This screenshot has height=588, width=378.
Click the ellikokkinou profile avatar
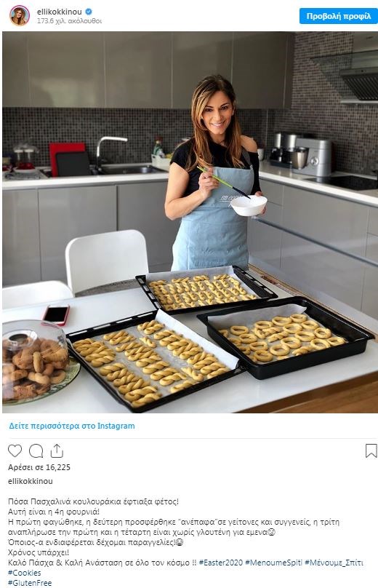20,16
